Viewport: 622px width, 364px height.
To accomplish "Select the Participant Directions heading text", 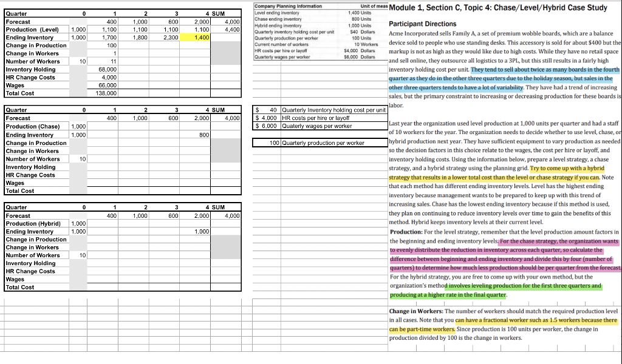I will [423, 23].
